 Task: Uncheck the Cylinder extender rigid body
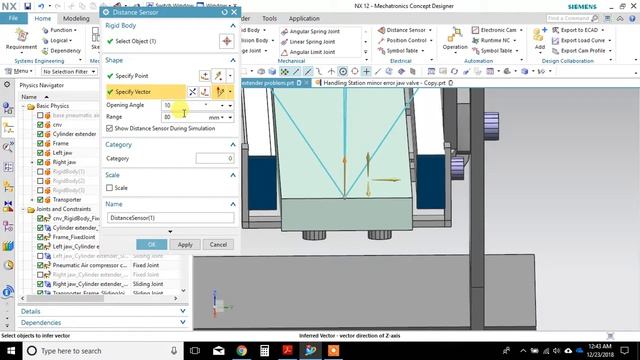(x=40, y=134)
